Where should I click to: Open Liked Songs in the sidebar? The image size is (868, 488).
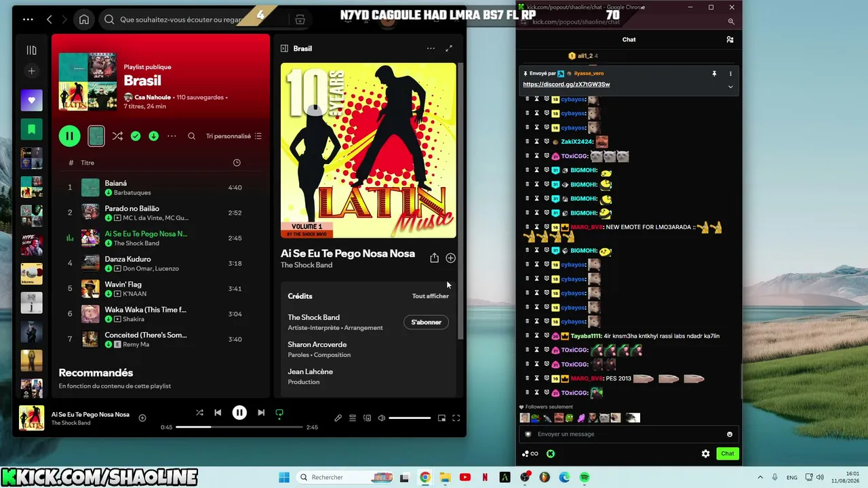coord(31,101)
